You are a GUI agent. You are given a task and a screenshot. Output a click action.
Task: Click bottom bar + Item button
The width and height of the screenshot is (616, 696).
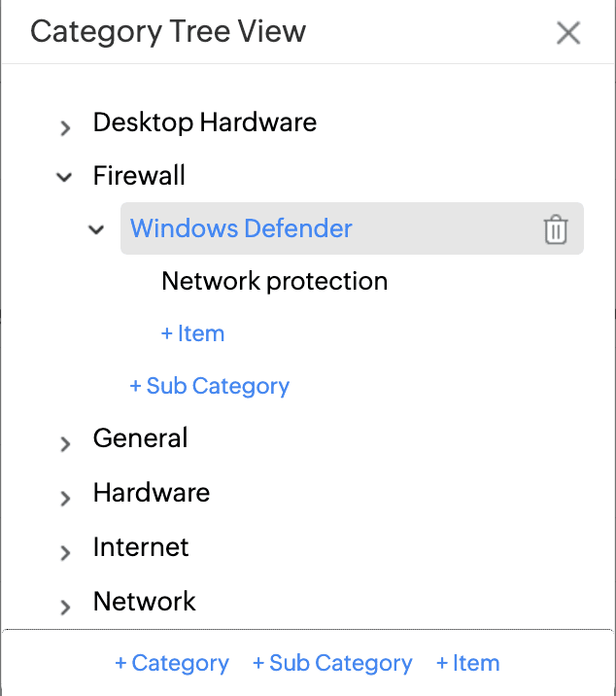click(x=467, y=664)
